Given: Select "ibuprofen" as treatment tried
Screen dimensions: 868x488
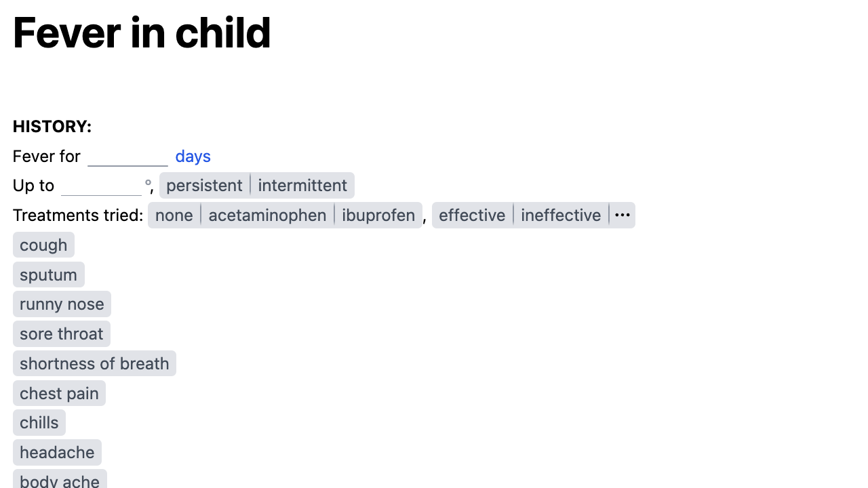Looking at the screenshot, I should click(378, 215).
